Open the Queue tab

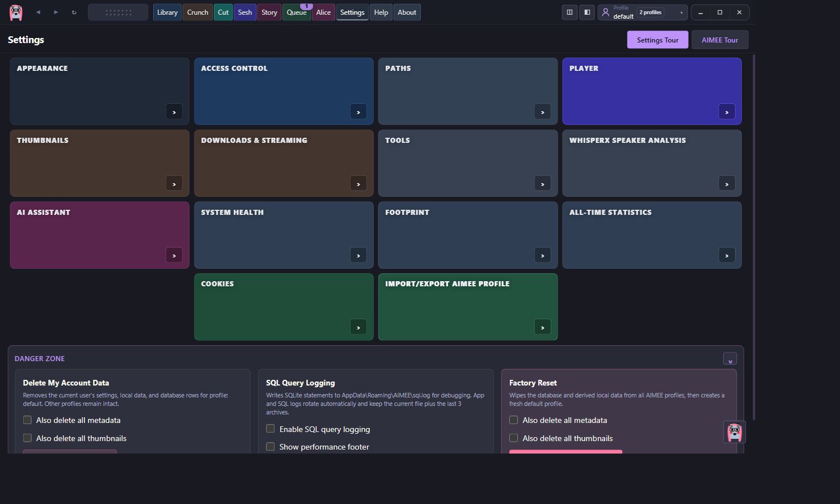coord(297,12)
